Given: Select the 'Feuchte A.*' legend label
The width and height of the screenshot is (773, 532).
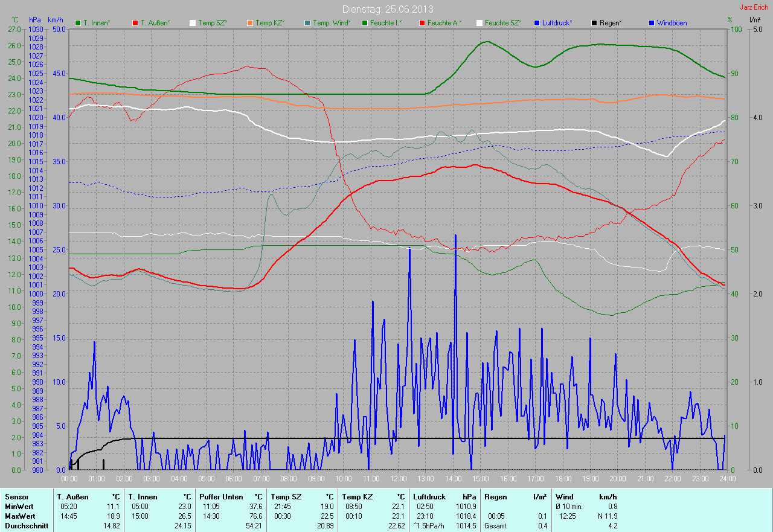Looking at the screenshot, I should click(x=444, y=23).
